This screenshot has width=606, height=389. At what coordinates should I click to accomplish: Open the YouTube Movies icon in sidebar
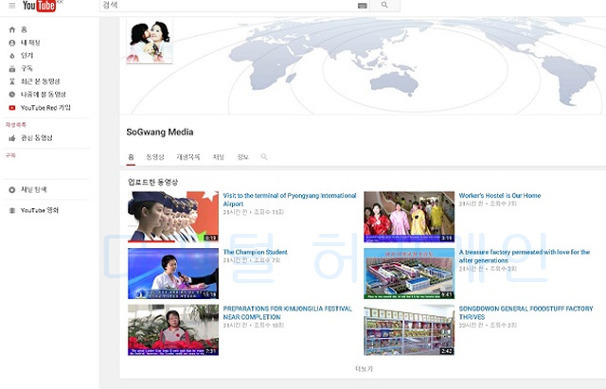[x=12, y=211]
